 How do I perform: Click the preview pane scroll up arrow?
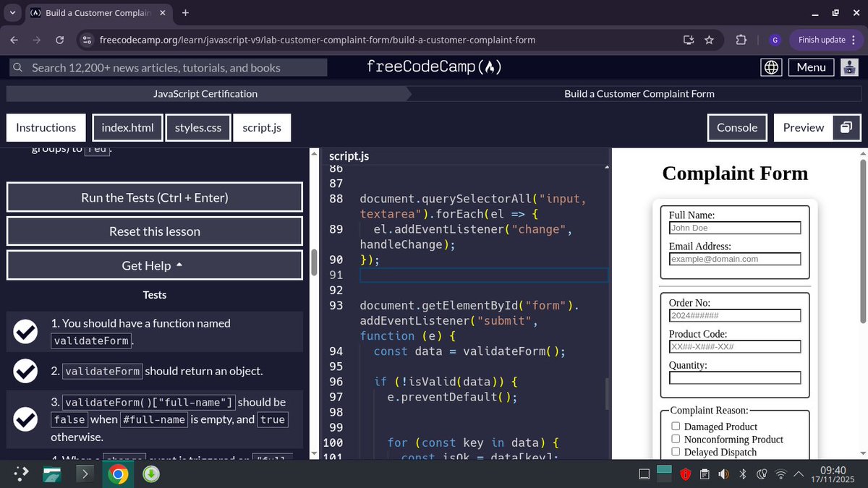862,153
